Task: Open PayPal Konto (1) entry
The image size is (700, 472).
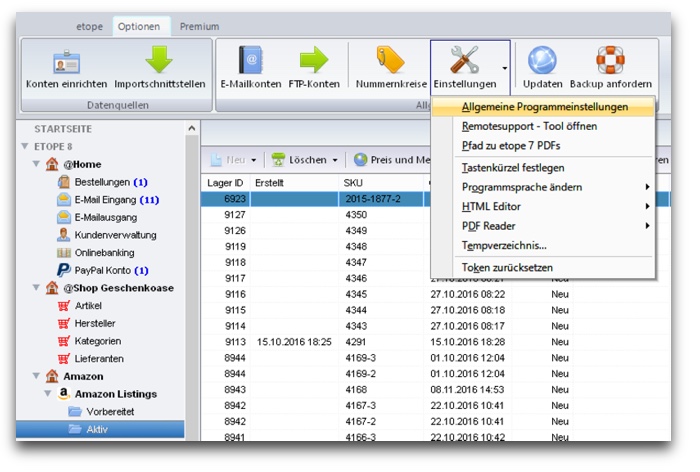Action: [x=103, y=271]
